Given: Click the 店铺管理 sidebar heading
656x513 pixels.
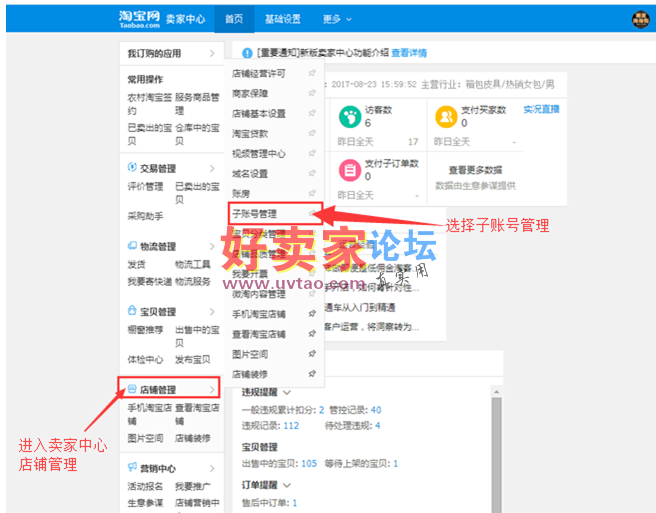Looking at the screenshot, I should (x=159, y=389).
